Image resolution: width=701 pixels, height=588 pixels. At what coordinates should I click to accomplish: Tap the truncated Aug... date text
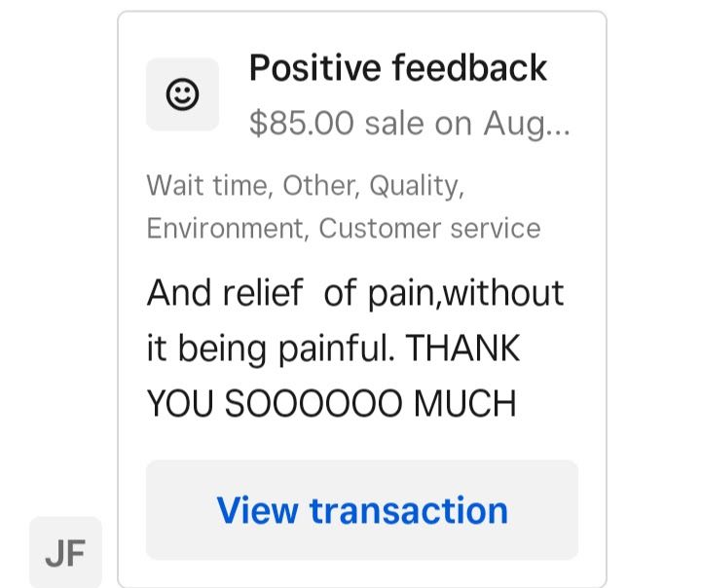click(527, 125)
